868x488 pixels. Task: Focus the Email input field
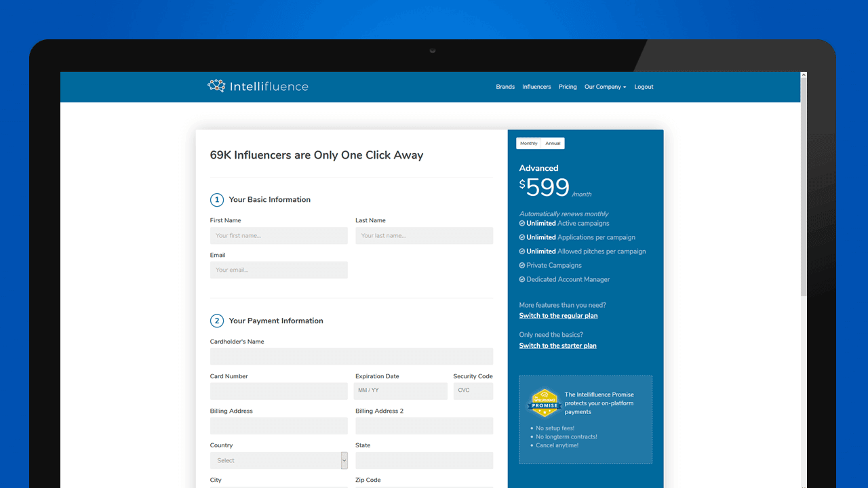(x=279, y=270)
